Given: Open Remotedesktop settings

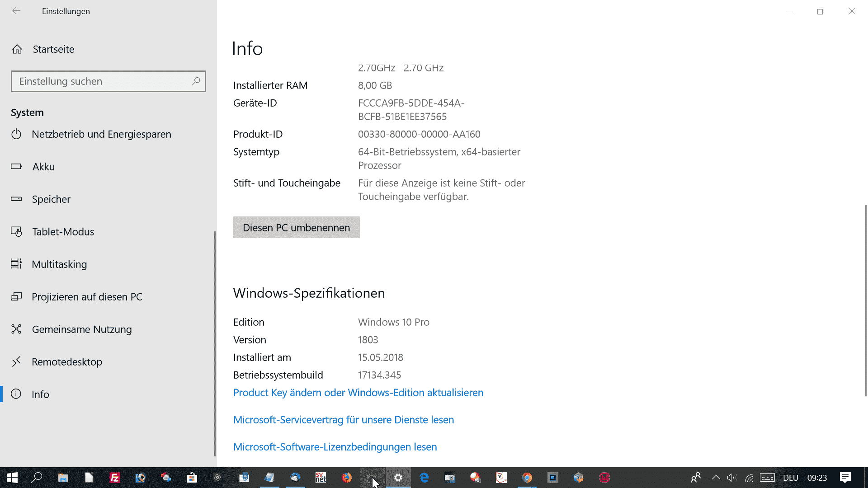Looking at the screenshot, I should click(108, 362).
